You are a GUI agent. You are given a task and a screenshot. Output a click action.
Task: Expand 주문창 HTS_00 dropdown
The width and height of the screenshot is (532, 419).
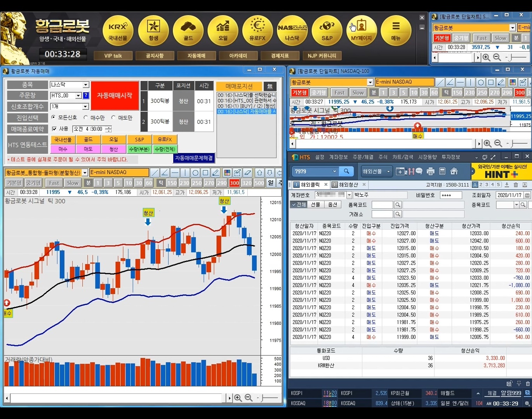click(78, 95)
